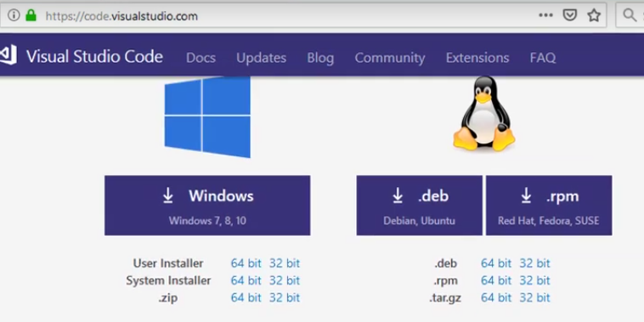644x322 pixels.
Task: Download Linux .deb 64 bit link
Action: pyautogui.click(x=496, y=263)
